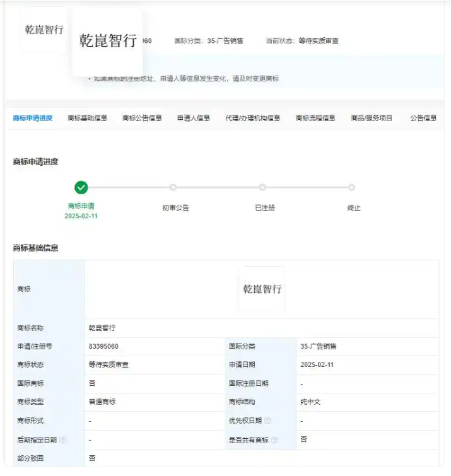
Task: Click the small 乾崑智行 thumbnail at top left
Action: point(44,30)
